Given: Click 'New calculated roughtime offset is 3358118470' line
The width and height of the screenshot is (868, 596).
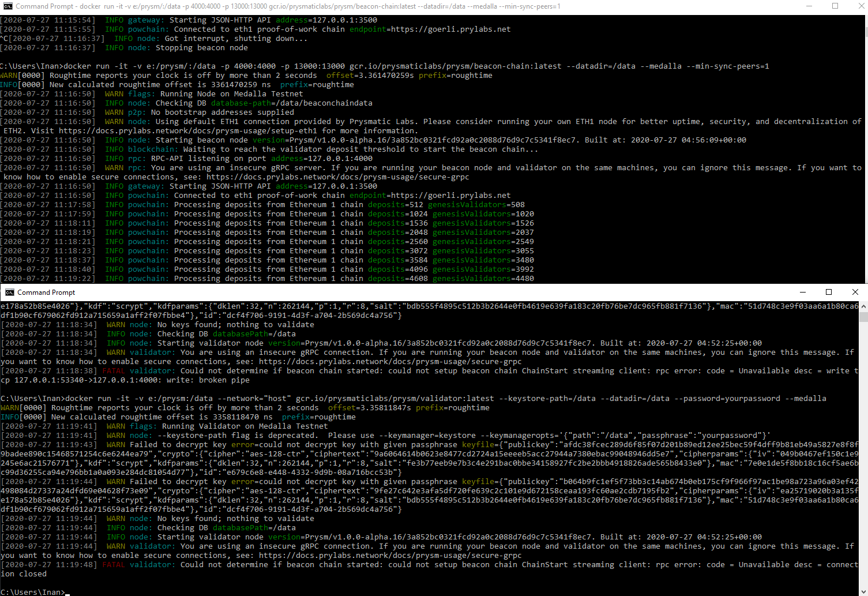Looking at the screenshot, I should point(178,417).
